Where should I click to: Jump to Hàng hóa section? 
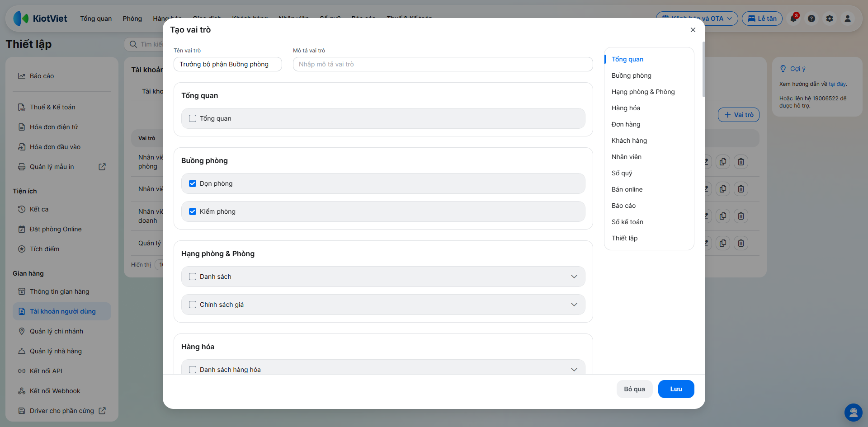click(626, 108)
